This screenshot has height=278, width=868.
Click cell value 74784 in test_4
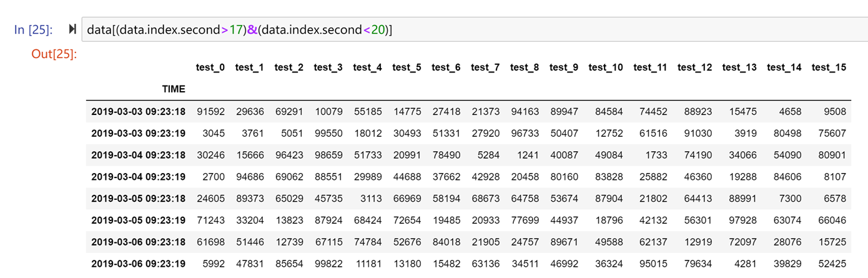click(368, 243)
